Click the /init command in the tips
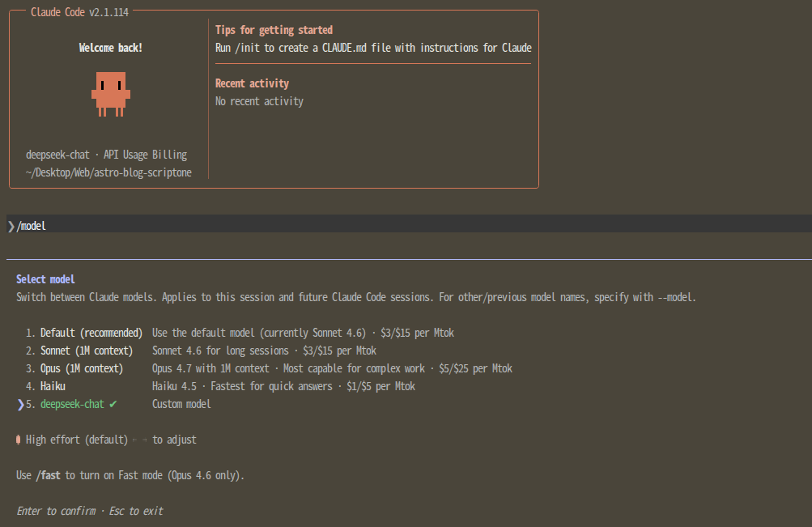Viewport: 812px width, 527px height. [245, 48]
